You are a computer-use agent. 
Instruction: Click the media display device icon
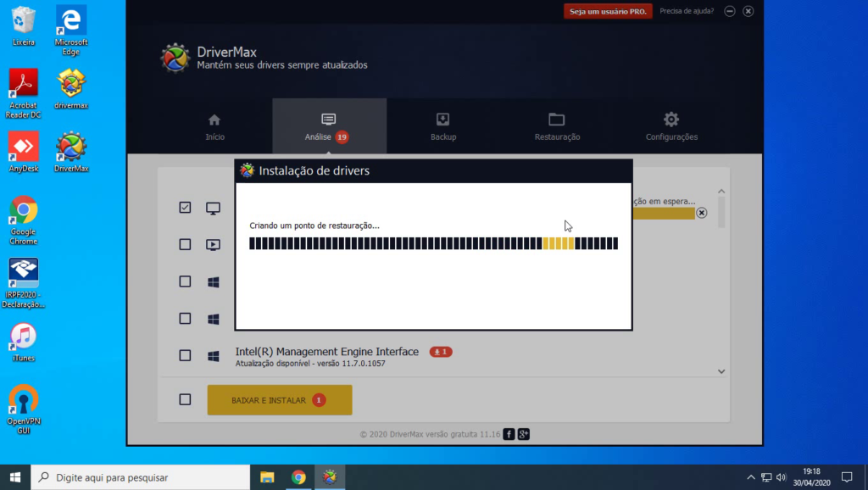pyautogui.click(x=213, y=245)
